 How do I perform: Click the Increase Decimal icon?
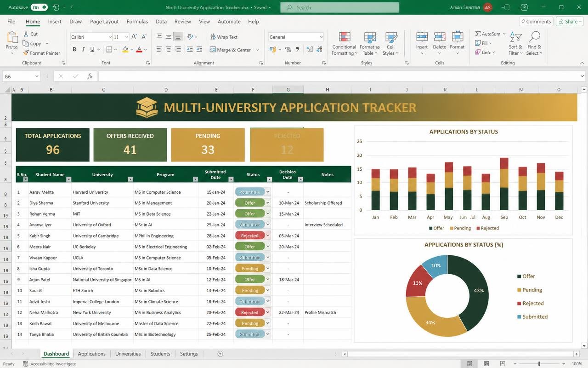tap(309, 50)
